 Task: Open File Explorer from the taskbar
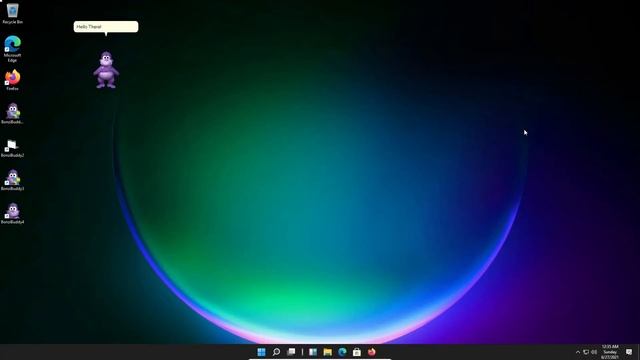click(327, 352)
